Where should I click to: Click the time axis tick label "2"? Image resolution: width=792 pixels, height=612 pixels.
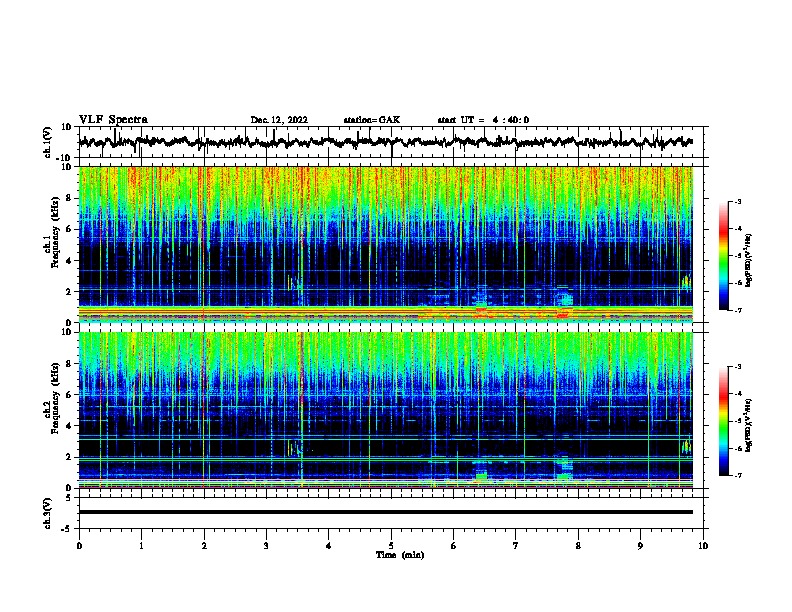click(x=204, y=546)
